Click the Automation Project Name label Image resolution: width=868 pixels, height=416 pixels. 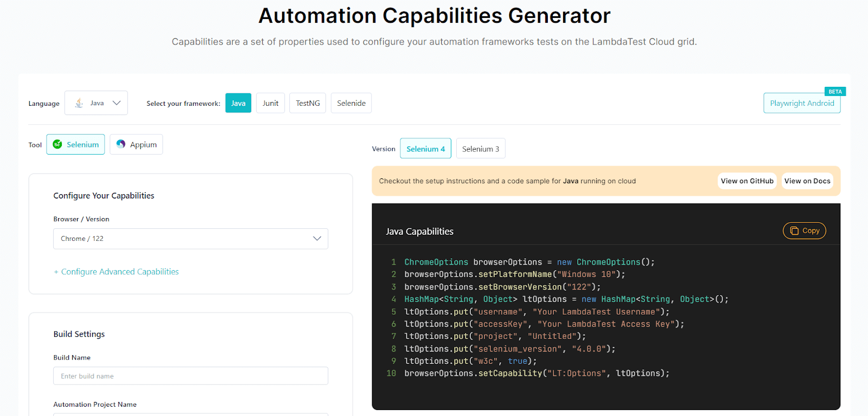click(95, 404)
